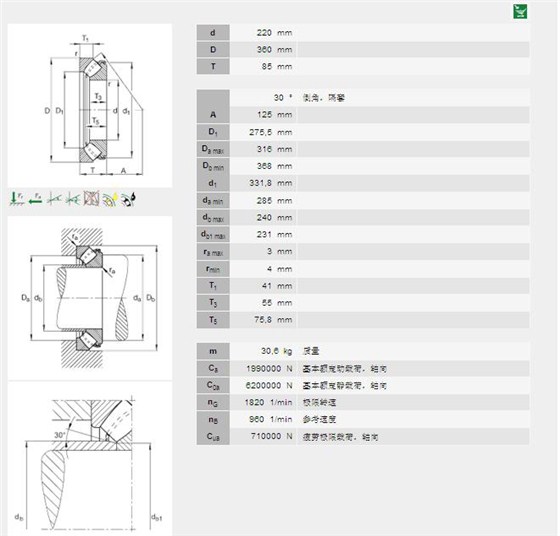Click the db1 max label cell
This screenshot has width=560, height=536.
pos(213,235)
